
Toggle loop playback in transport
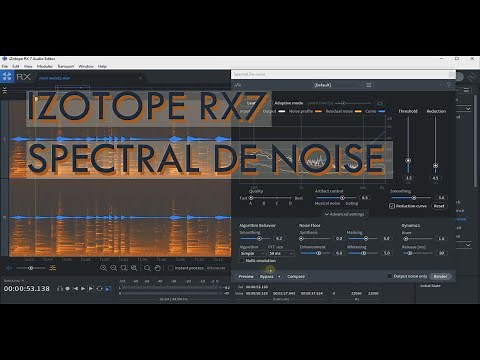pos(99,288)
